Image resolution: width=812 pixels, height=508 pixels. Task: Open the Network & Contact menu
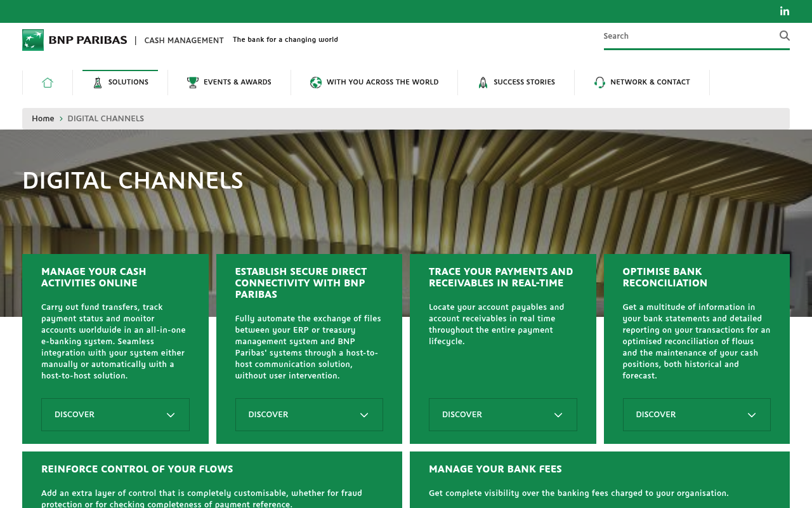(642, 83)
